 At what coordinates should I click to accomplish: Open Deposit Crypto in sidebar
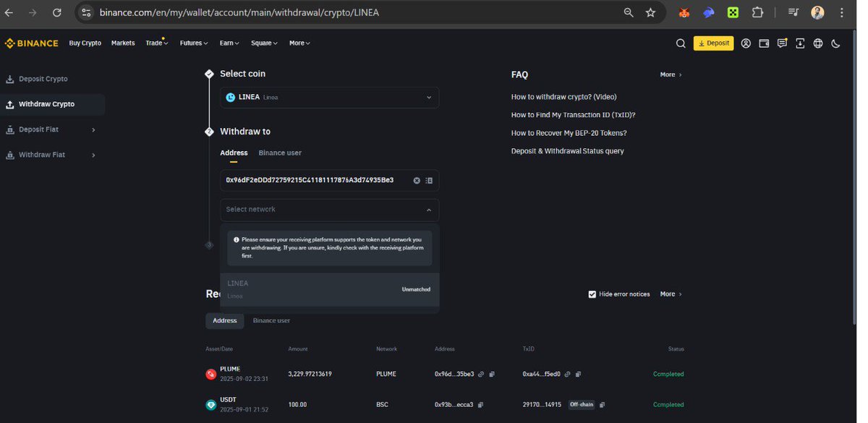43,79
